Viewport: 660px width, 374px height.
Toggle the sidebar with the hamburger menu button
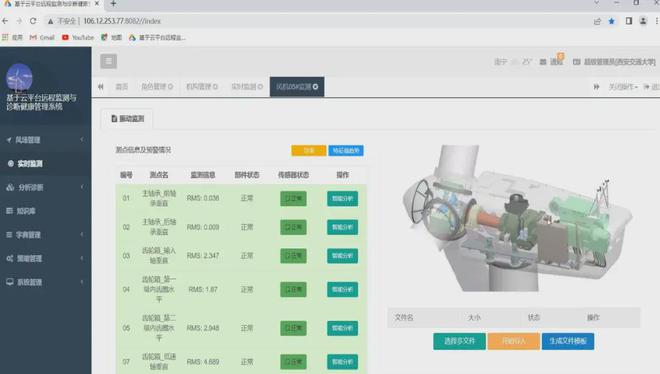click(x=109, y=61)
